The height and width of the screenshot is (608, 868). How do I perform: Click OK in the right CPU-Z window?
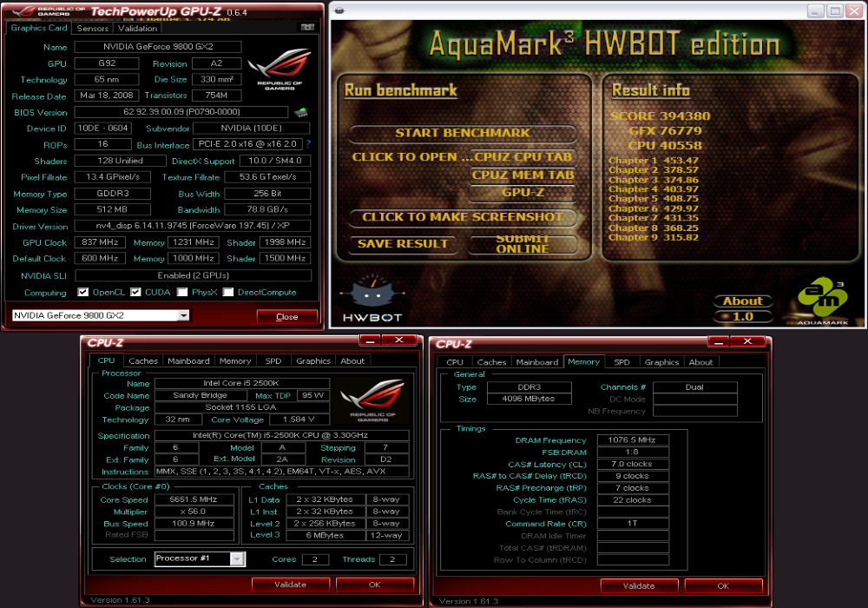click(x=723, y=585)
